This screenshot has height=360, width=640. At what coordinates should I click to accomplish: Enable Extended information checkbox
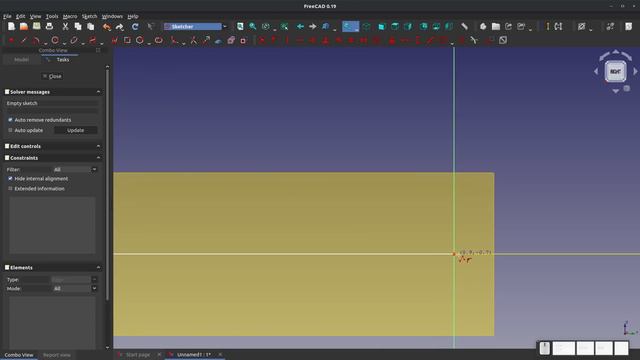(x=10, y=189)
